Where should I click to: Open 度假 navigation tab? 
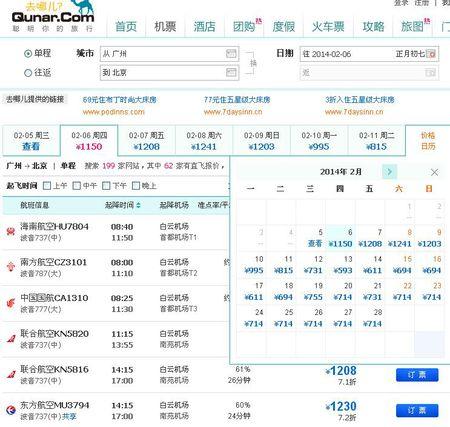click(x=284, y=26)
